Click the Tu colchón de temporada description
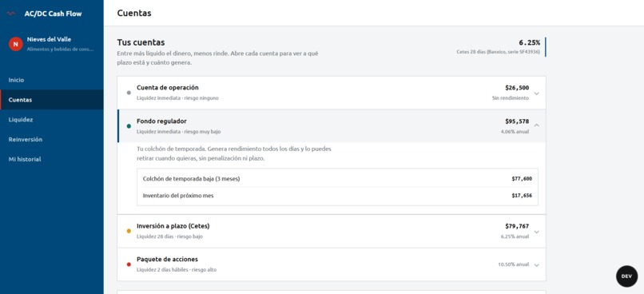The image size is (644, 294). coord(234,153)
